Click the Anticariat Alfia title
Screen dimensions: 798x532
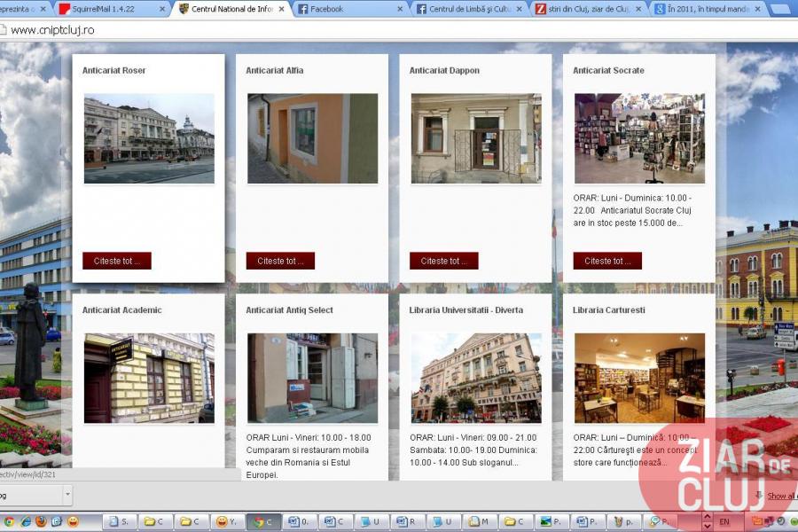(x=275, y=70)
